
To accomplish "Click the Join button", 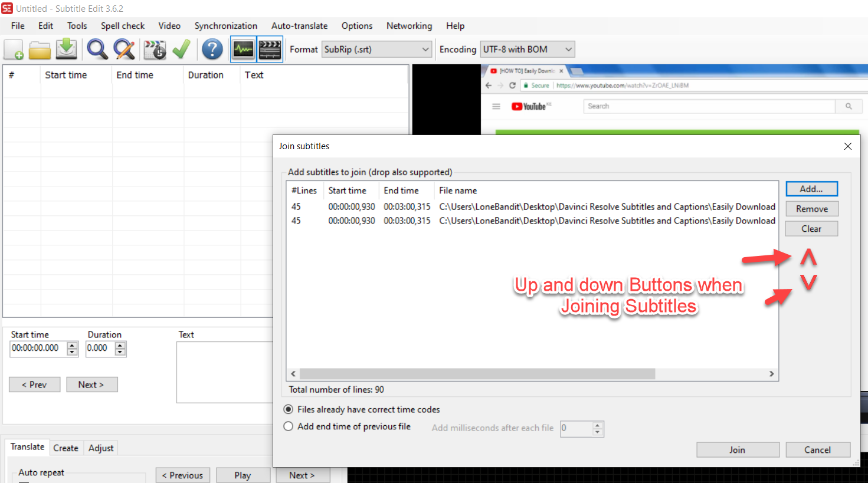I will click(738, 449).
